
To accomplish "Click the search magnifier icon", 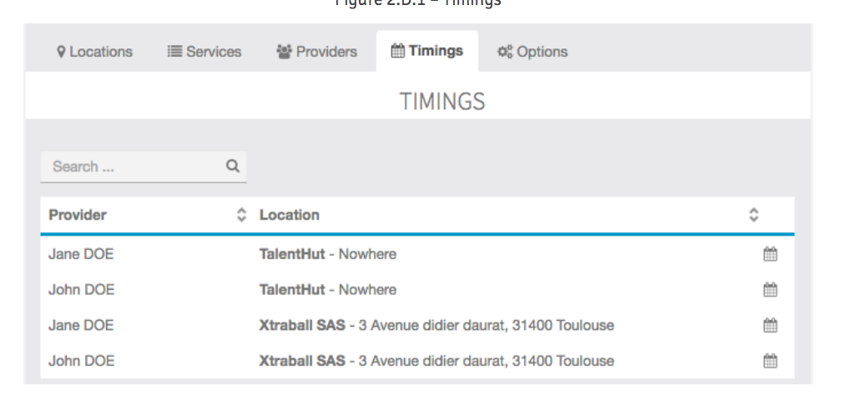I will tap(233, 166).
